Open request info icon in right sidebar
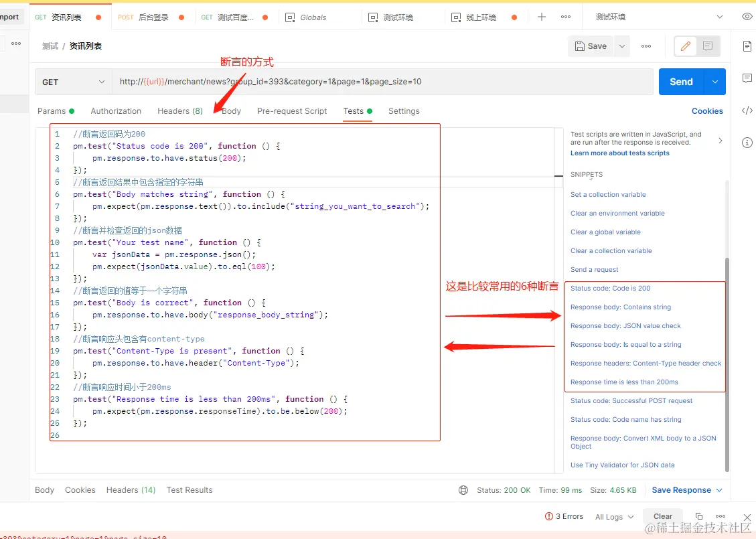 pyautogui.click(x=747, y=143)
